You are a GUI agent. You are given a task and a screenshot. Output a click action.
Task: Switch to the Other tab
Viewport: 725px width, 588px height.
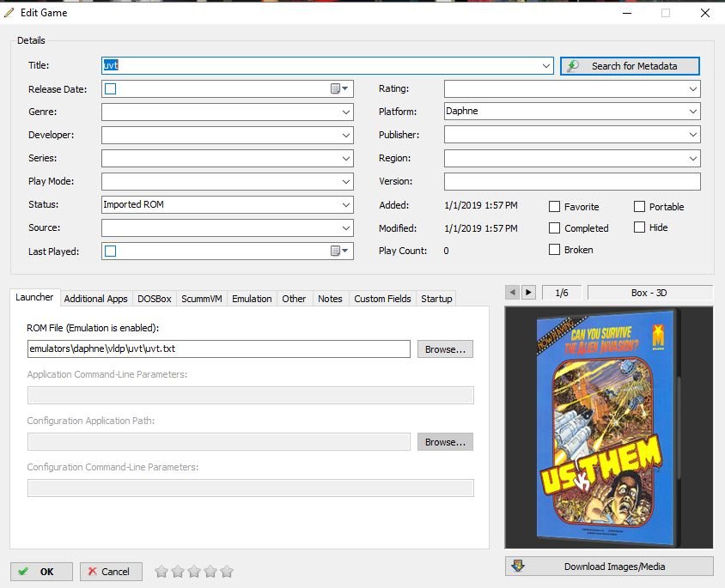[294, 299]
